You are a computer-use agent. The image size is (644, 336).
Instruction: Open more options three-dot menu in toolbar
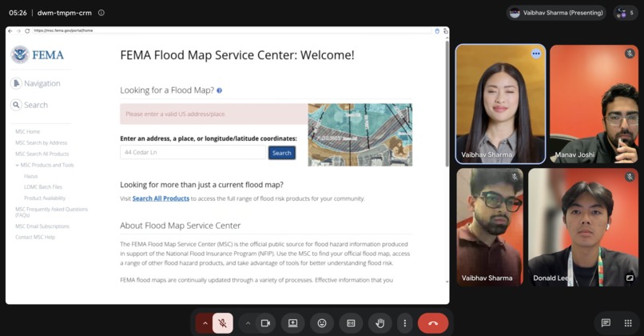(404, 323)
